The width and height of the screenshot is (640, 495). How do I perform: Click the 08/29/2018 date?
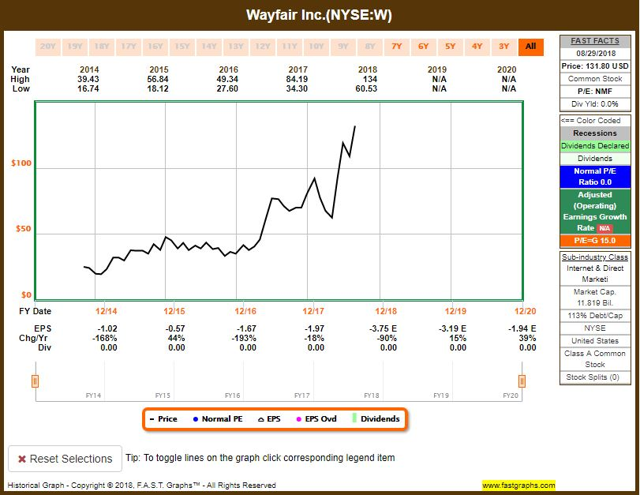tap(596, 53)
